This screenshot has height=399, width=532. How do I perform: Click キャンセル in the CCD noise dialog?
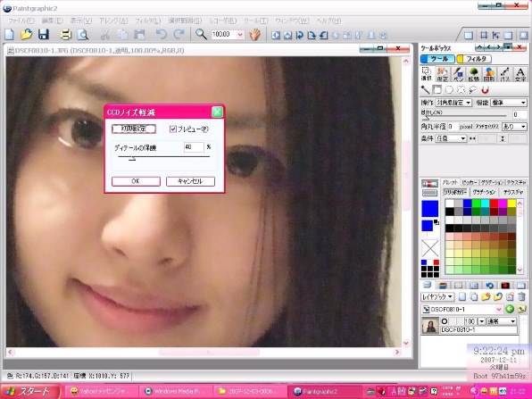(x=190, y=181)
